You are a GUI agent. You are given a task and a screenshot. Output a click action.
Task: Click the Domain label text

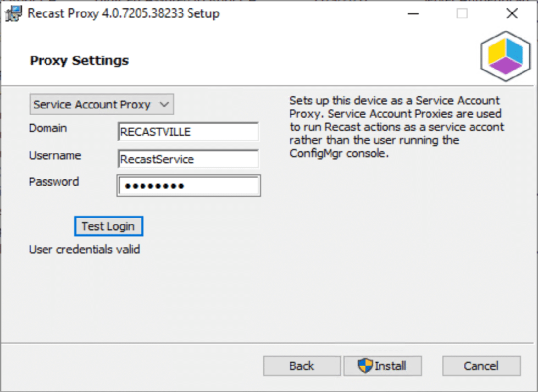pyautogui.click(x=48, y=128)
